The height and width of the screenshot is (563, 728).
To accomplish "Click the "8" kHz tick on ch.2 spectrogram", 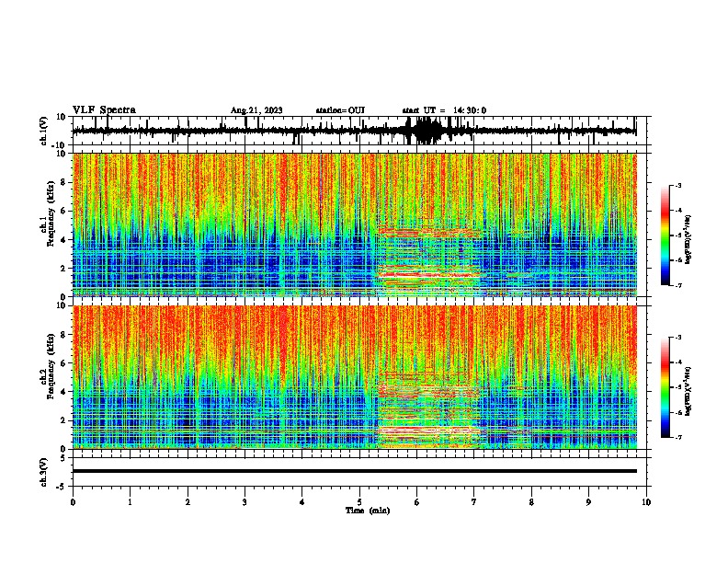I will (x=63, y=335).
